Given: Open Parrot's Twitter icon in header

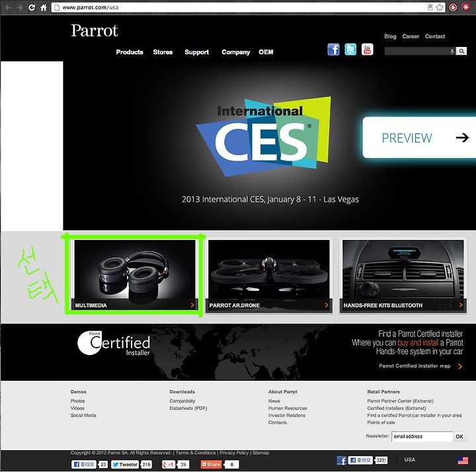Looking at the screenshot, I should click(350, 50).
